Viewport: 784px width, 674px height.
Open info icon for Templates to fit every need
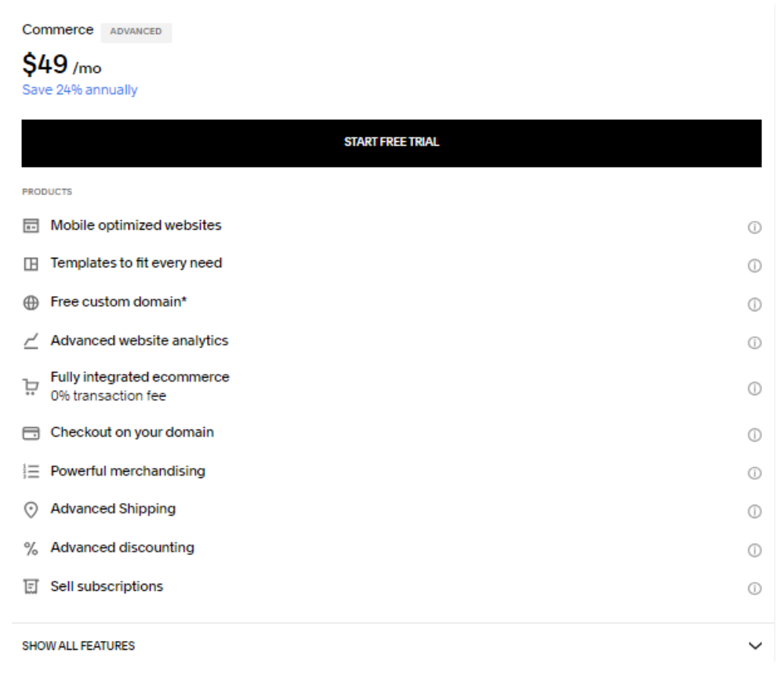(754, 266)
